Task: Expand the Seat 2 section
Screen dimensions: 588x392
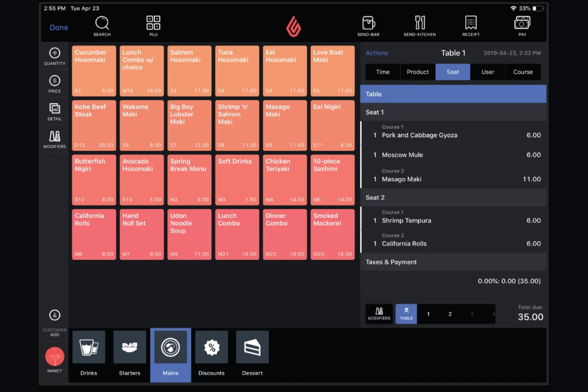Action: click(x=453, y=197)
